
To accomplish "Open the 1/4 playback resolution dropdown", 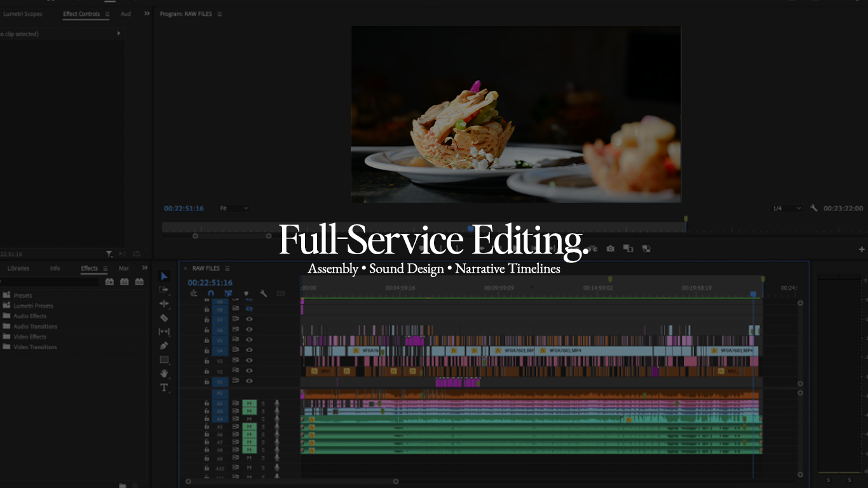I will (x=788, y=208).
